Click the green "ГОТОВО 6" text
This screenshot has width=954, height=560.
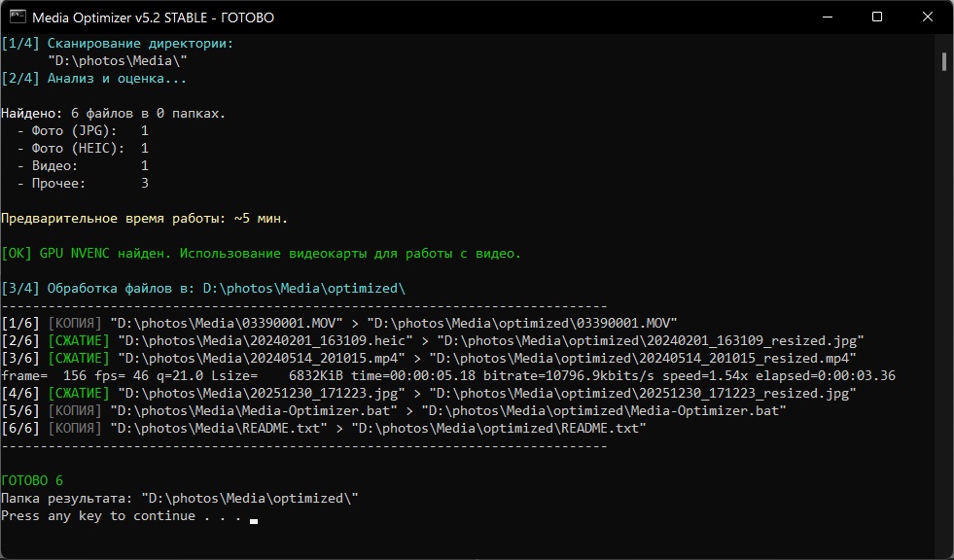tap(32, 480)
